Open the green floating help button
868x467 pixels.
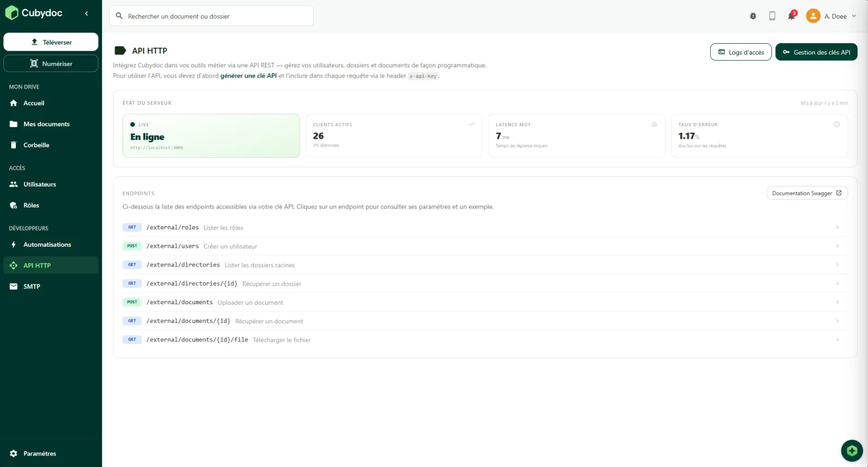tap(852, 451)
